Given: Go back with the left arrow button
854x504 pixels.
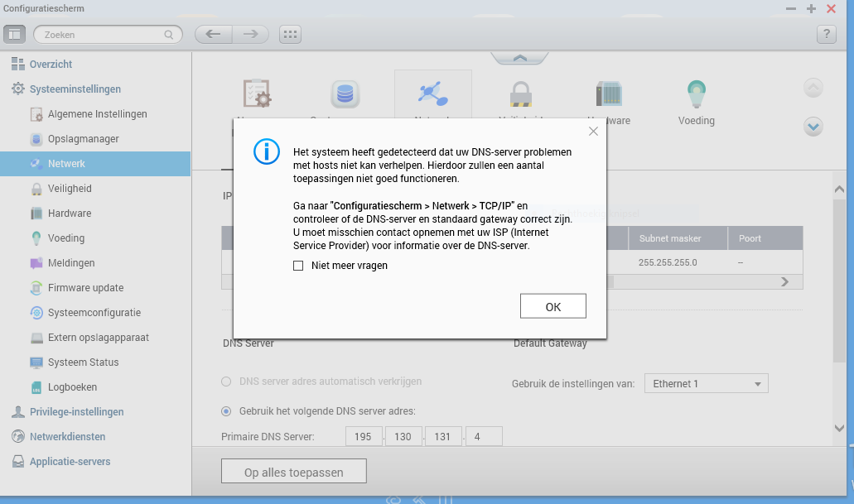Looking at the screenshot, I should pos(213,35).
